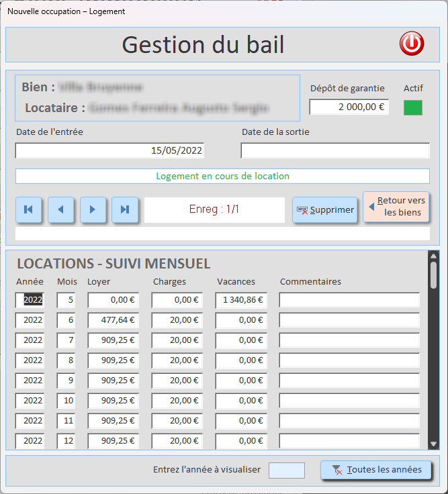Select the Charges field for month 12

coord(177,441)
